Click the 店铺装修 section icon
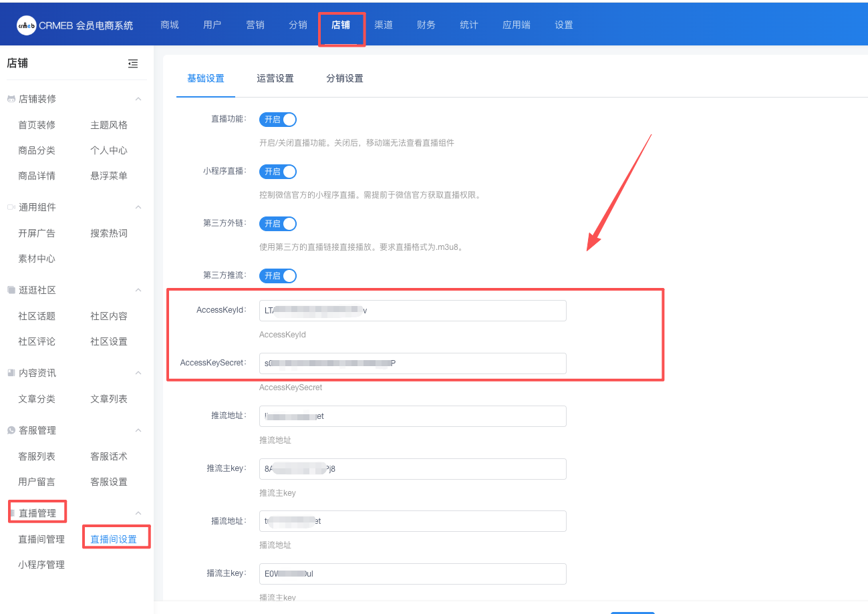 11,99
